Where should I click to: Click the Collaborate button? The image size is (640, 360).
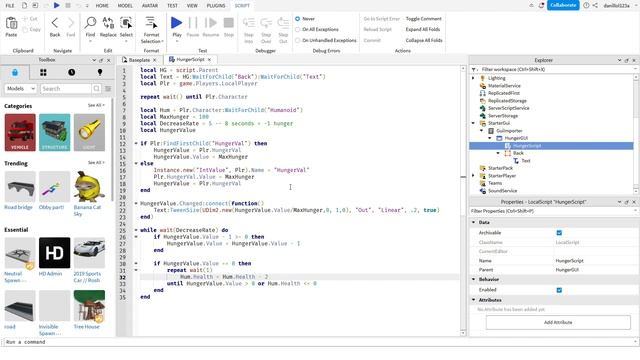click(563, 5)
